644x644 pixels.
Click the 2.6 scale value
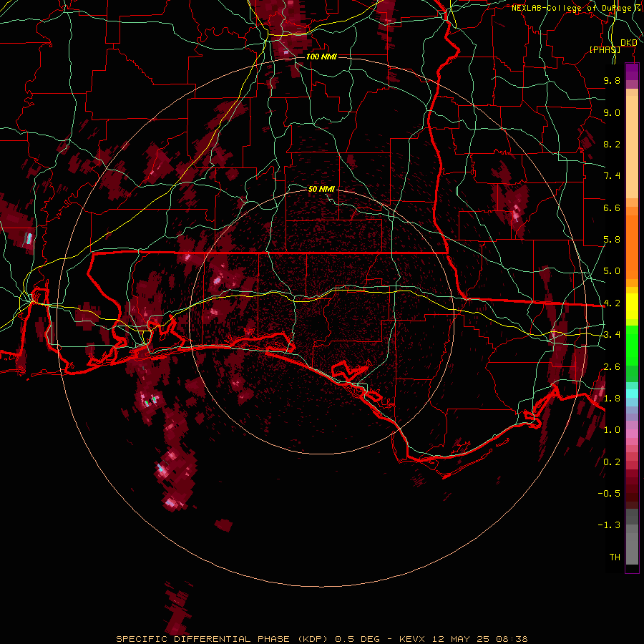pyautogui.click(x=612, y=367)
